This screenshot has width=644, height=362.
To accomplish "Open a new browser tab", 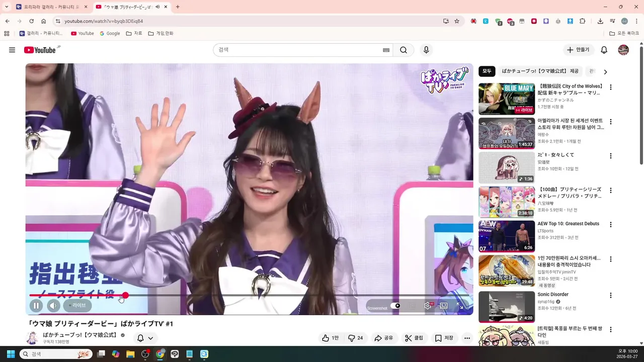I will 178,7.
